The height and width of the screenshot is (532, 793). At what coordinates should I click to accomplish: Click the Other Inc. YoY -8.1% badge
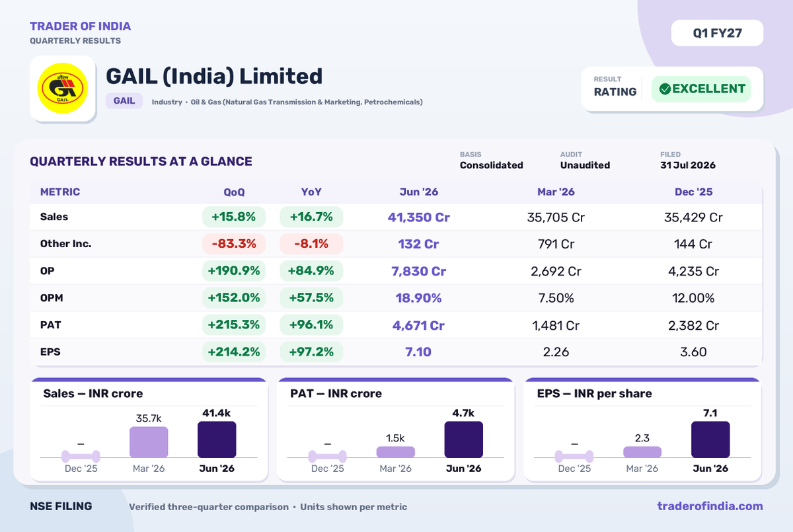(x=311, y=244)
